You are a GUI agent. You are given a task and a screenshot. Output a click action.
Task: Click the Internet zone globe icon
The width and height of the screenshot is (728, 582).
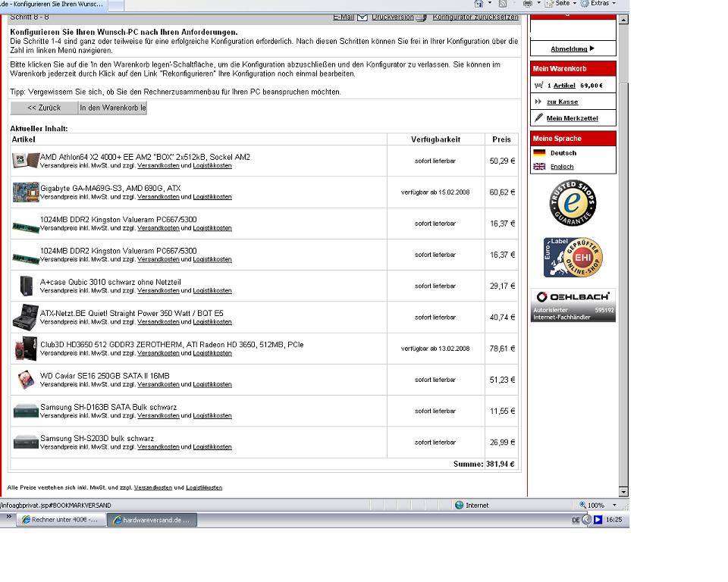point(460,505)
